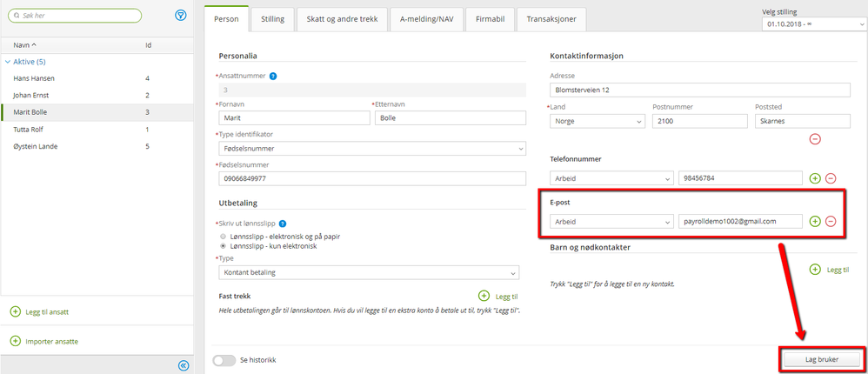Remove the phone number entry
The height and width of the screenshot is (374, 868).
click(831, 178)
